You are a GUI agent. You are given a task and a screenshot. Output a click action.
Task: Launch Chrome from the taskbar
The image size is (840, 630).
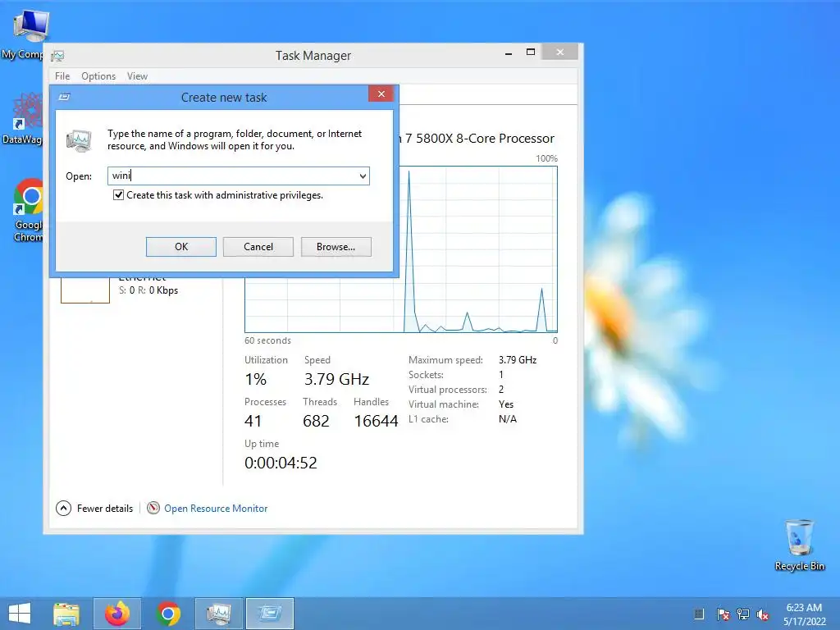tap(168, 614)
